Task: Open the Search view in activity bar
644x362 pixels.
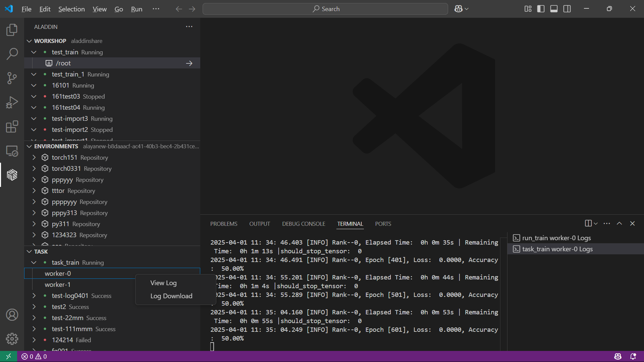Action: coord(12,54)
